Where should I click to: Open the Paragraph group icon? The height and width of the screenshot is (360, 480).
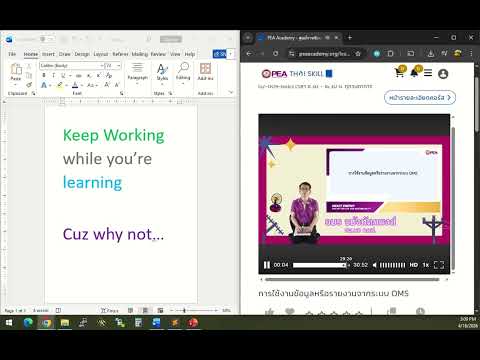pos(137,68)
